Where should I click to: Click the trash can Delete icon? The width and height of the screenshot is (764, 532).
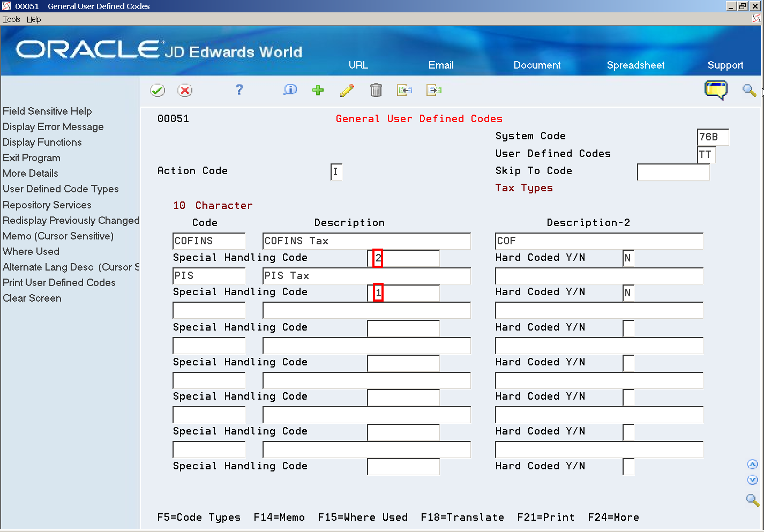tap(376, 90)
